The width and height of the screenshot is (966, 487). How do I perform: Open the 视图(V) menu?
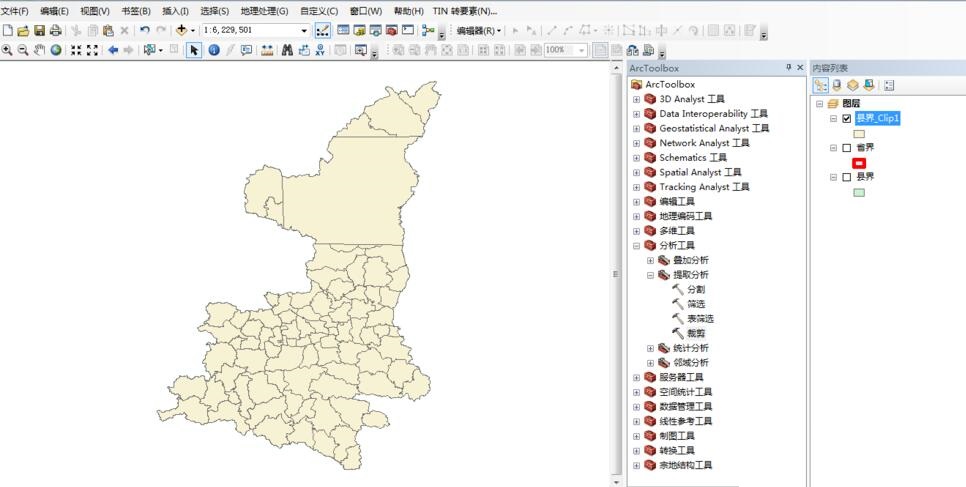coord(95,11)
